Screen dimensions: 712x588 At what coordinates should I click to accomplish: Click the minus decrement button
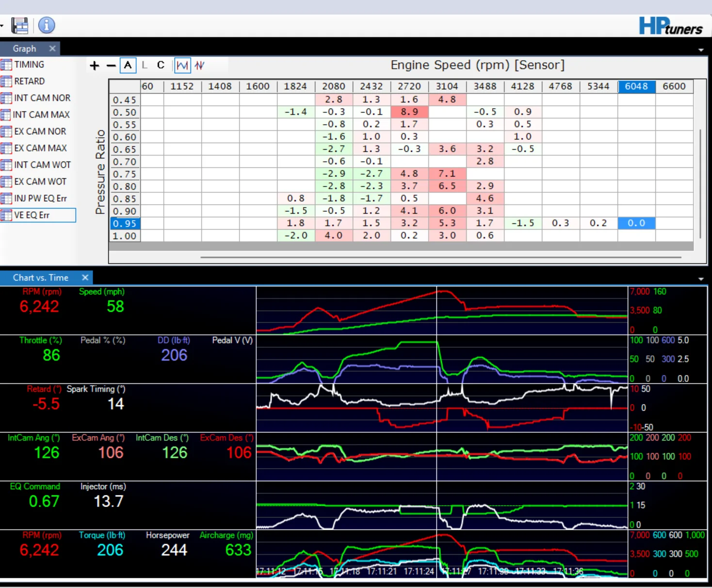(111, 65)
